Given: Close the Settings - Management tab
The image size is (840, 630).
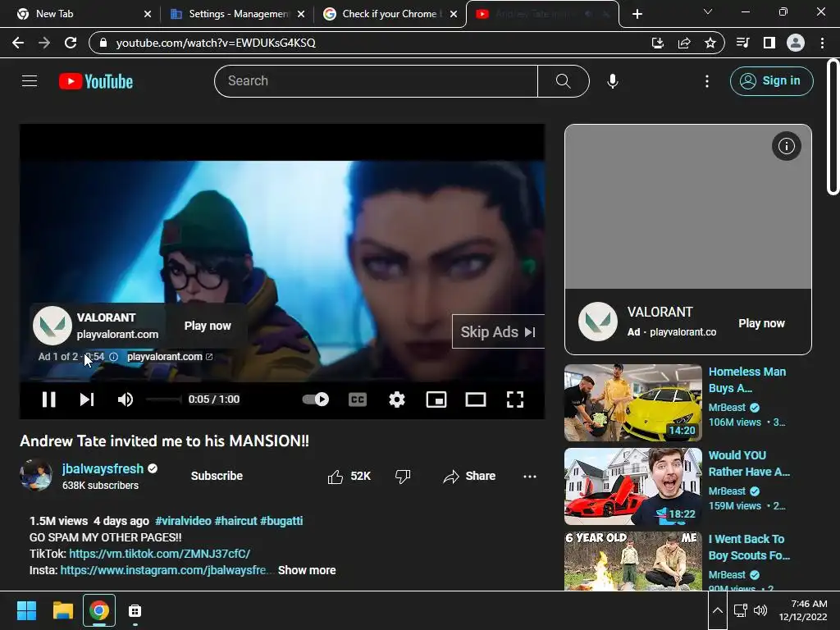Looking at the screenshot, I should tap(301, 14).
